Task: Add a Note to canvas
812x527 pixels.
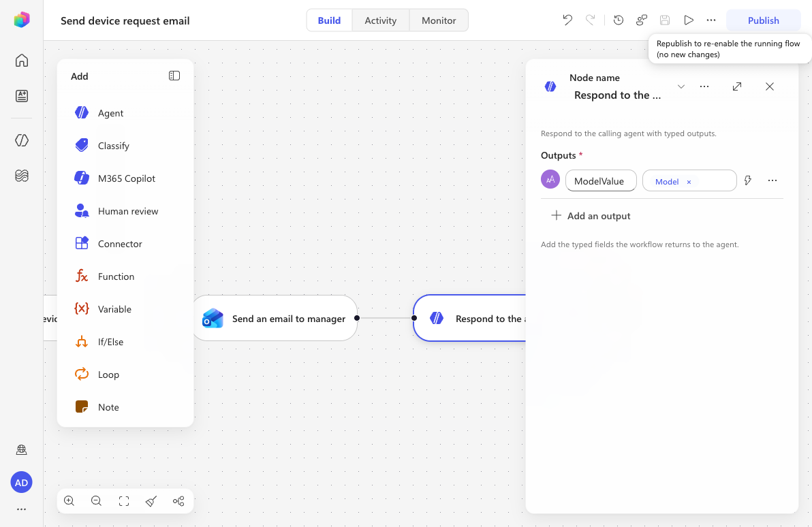Action: coord(125,407)
